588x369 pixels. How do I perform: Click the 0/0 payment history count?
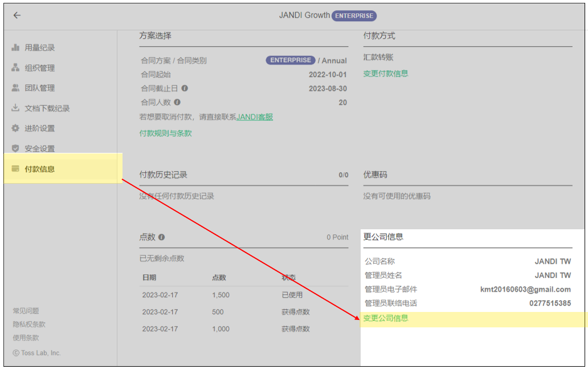click(344, 175)
